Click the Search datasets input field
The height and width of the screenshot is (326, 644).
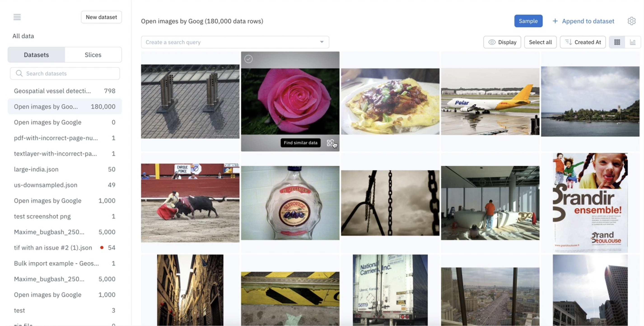[65, 73]
